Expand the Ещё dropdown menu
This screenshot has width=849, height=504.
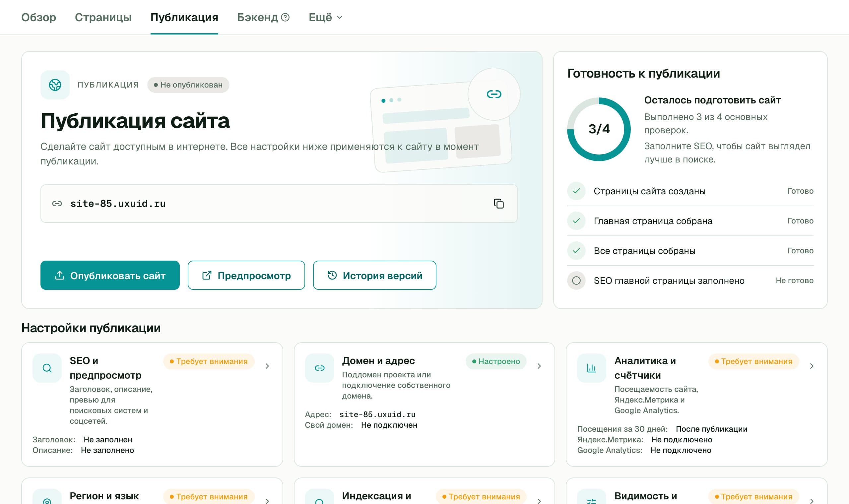(325, 17)
